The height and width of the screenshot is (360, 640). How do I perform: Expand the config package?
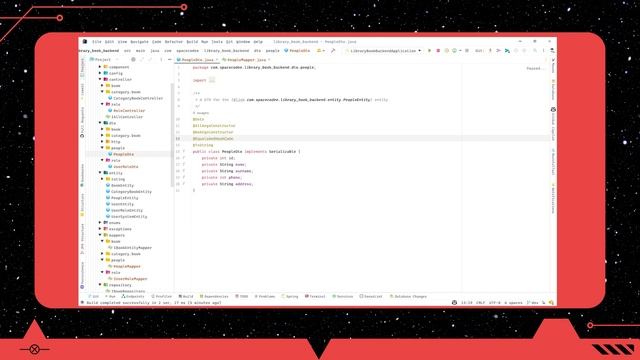pos(100,73)
